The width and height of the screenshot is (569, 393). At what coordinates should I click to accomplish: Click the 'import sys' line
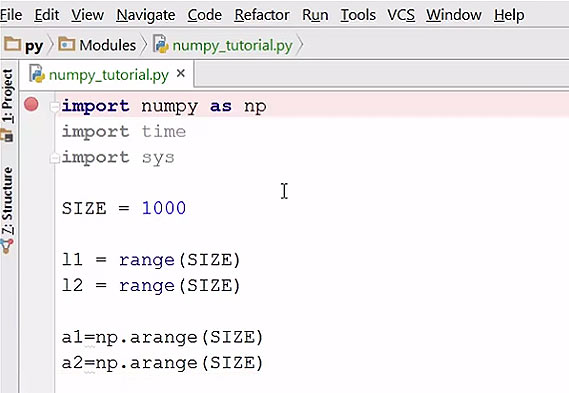point(118,158)
